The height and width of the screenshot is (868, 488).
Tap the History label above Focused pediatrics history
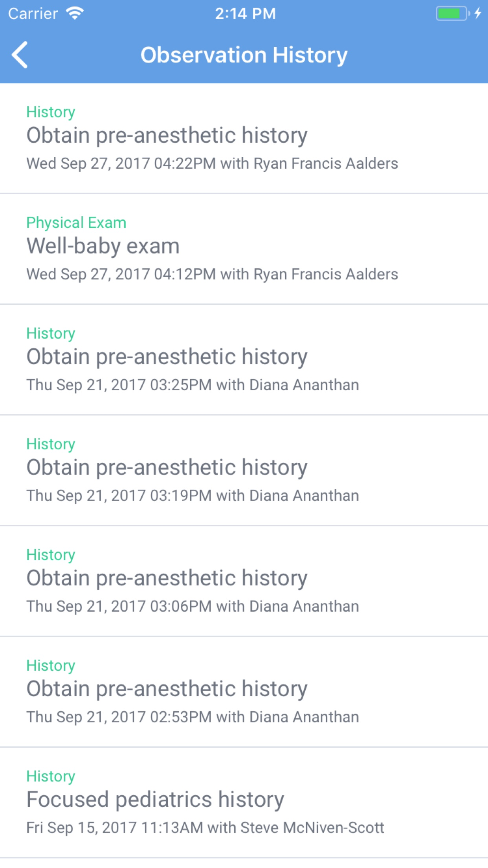pos(51,776)
